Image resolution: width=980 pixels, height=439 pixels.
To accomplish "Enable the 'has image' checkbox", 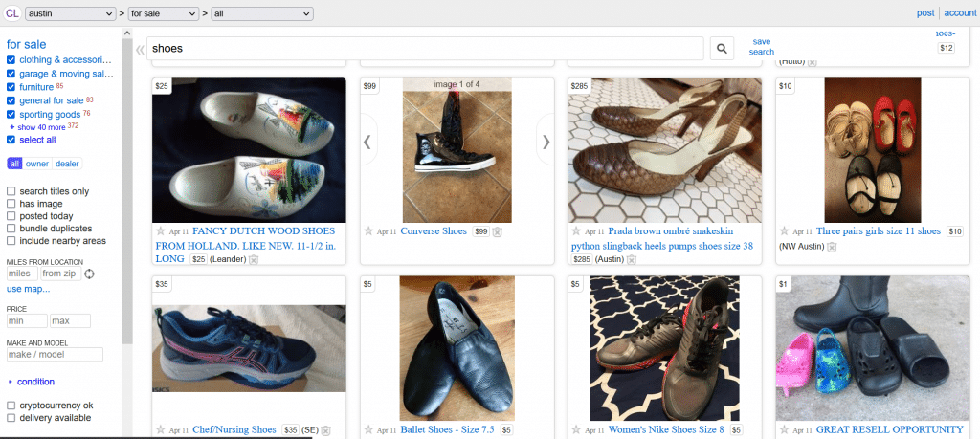I will coord(11,204).
